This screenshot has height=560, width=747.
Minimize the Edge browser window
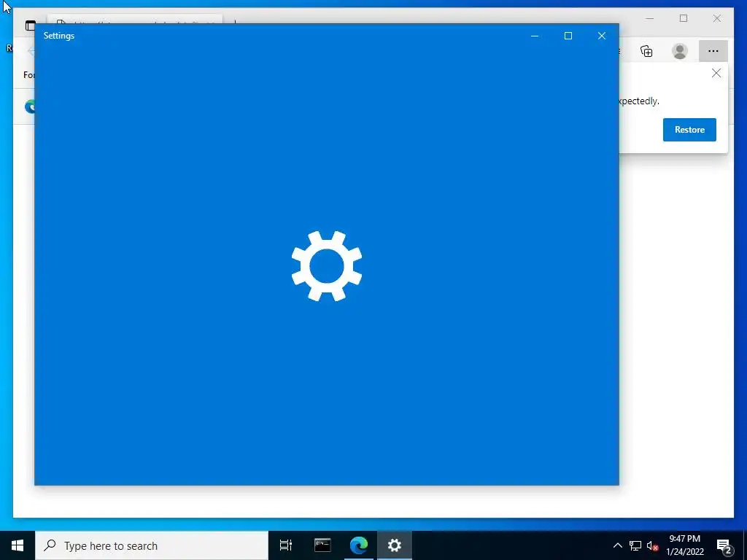point(650,18)
